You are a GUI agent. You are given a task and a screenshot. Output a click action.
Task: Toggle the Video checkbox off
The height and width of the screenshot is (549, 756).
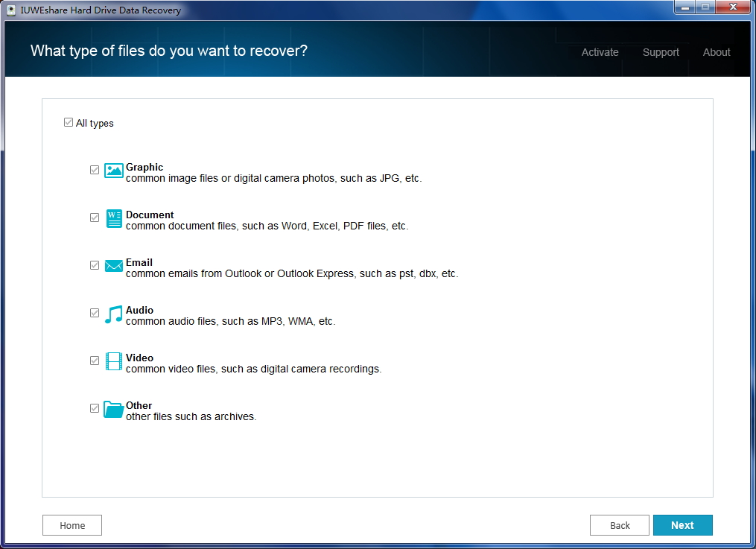point(95,361)
